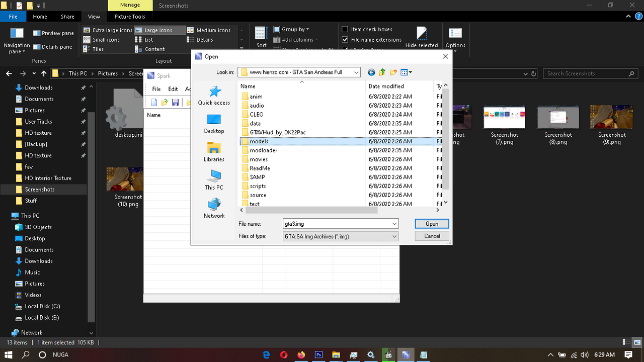Switch to Picture Tools tab
The width and height of the screenshot is (644, 362).
[x=129, y=17]
